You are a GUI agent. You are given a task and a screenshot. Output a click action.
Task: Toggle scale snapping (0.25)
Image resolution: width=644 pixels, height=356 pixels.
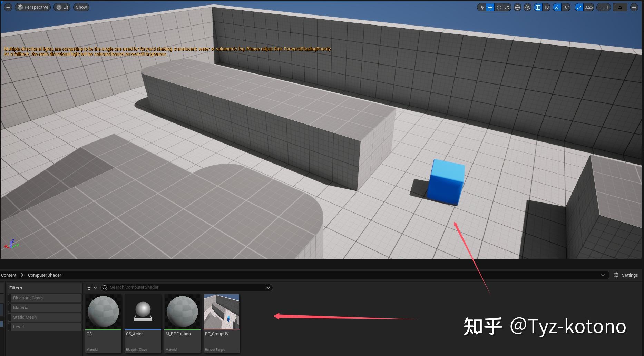click(579, 7)
